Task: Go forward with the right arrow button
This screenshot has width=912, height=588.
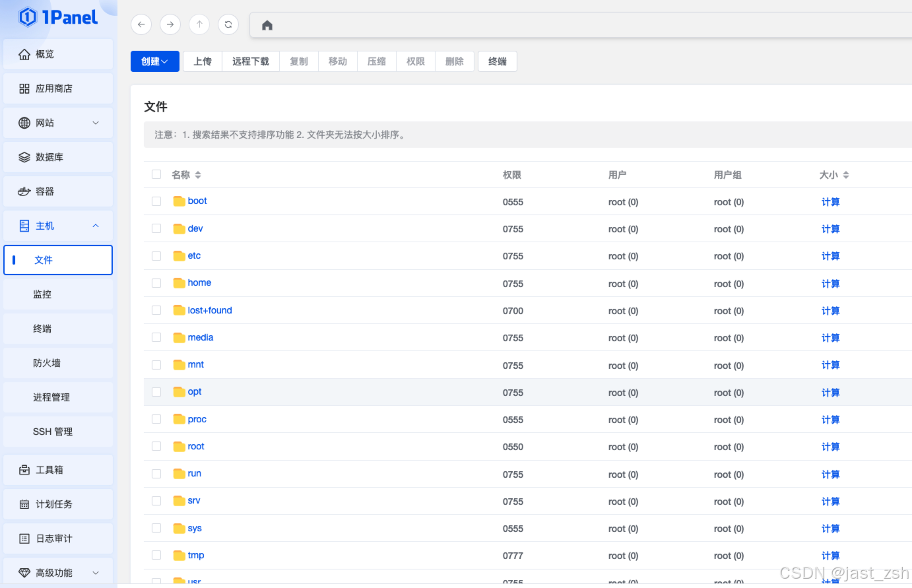Action: tap(170, 24)
